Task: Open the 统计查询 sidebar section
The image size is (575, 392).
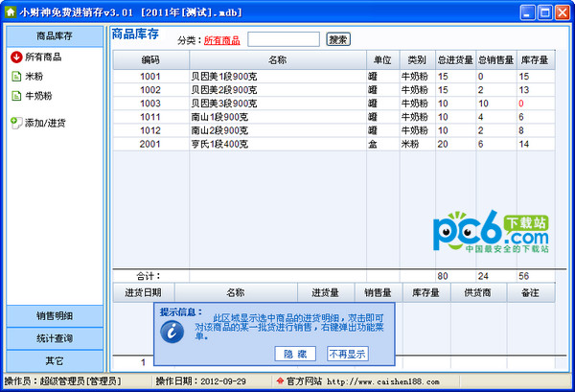Action: (x=55, y=338)
